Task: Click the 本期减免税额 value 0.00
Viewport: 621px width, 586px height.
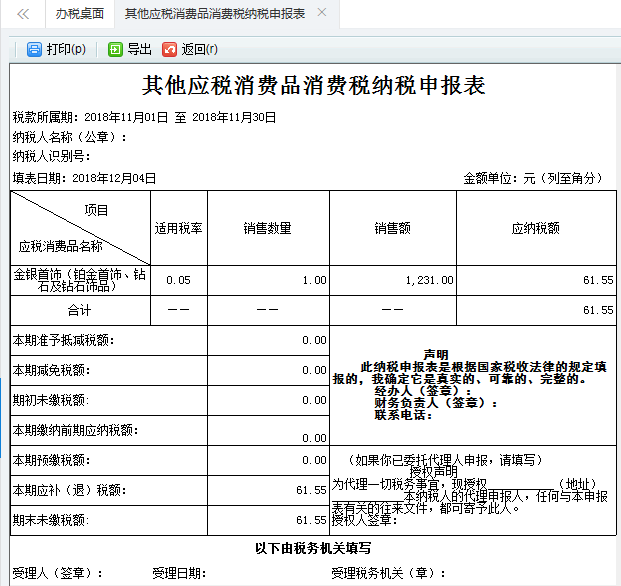Action: pyautogui.click(x=314, y=370)
